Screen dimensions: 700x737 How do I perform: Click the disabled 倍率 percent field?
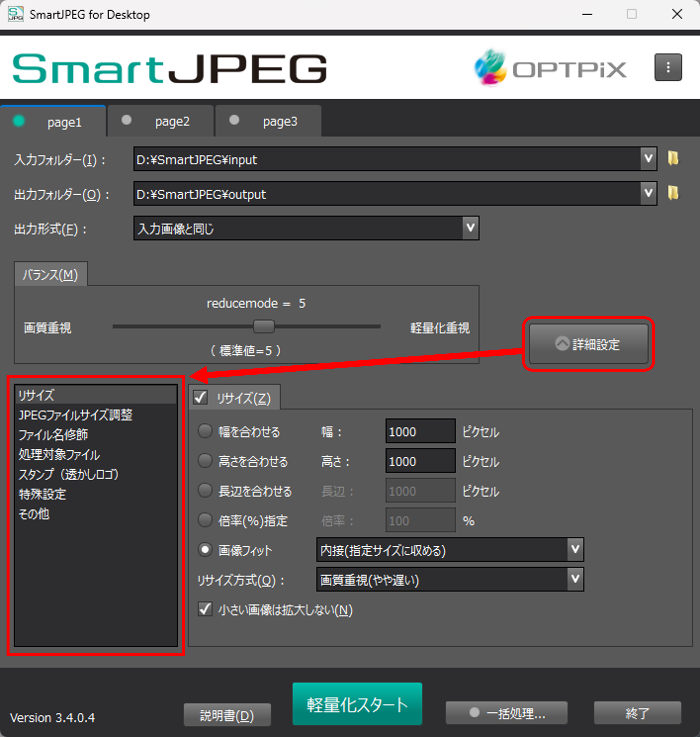click(420, 520)
